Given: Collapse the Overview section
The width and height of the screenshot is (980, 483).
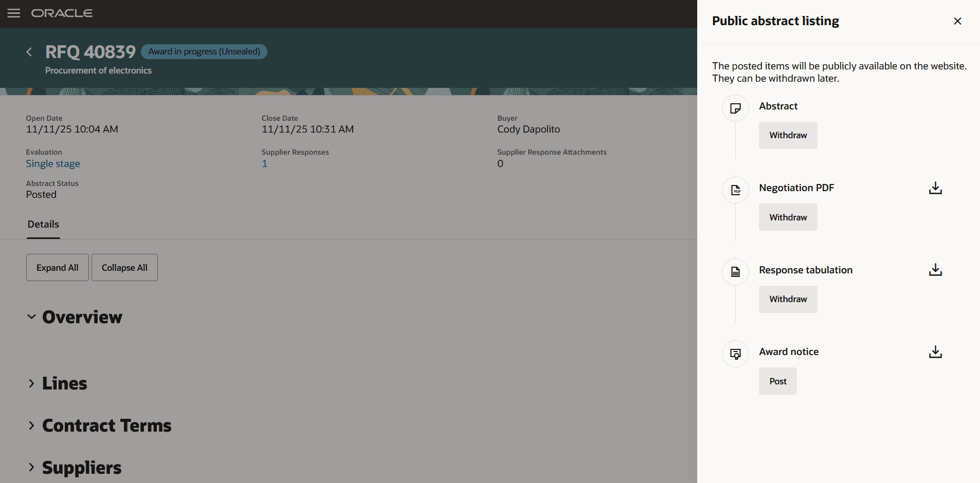Looking at the screenshot, I should (x=31, y=317).
